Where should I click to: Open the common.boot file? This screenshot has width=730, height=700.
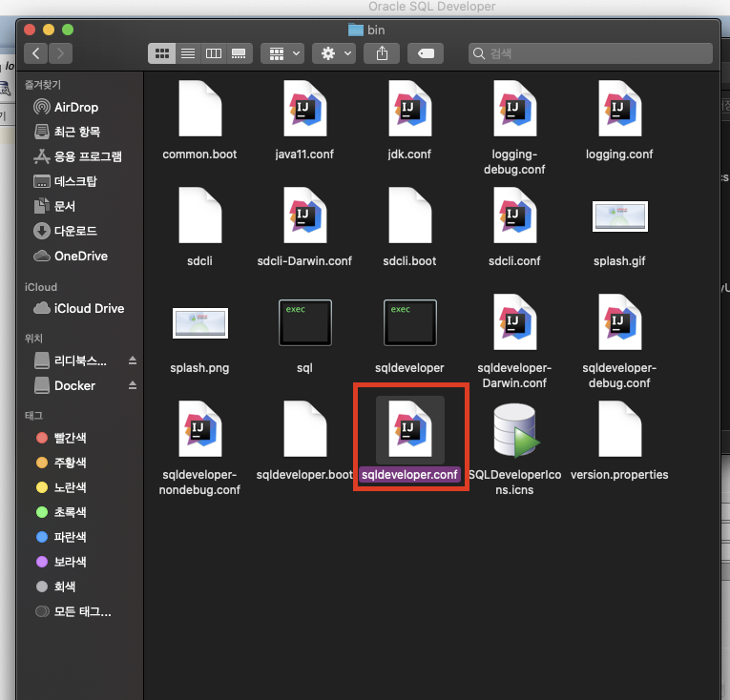tap(200, 109)
